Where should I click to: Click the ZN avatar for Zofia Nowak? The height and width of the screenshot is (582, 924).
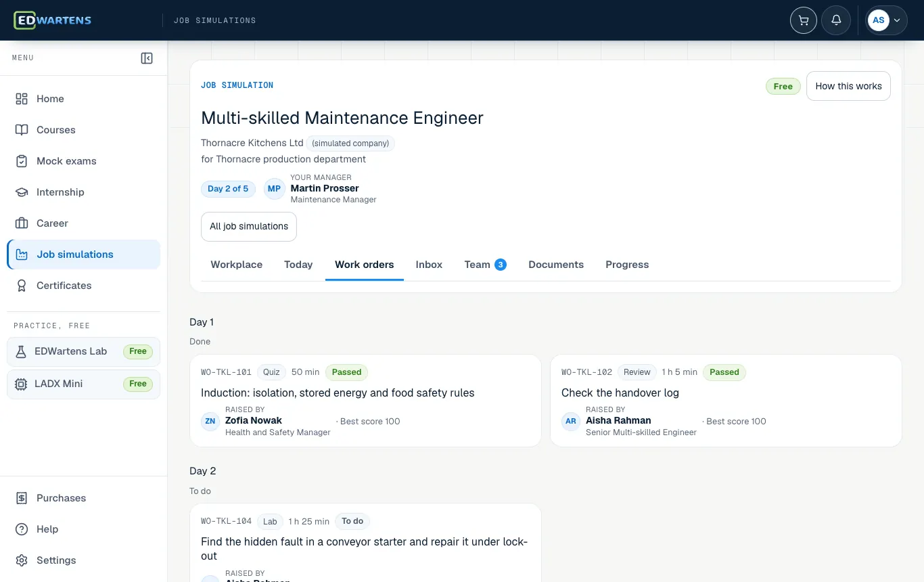pos(210,421)
